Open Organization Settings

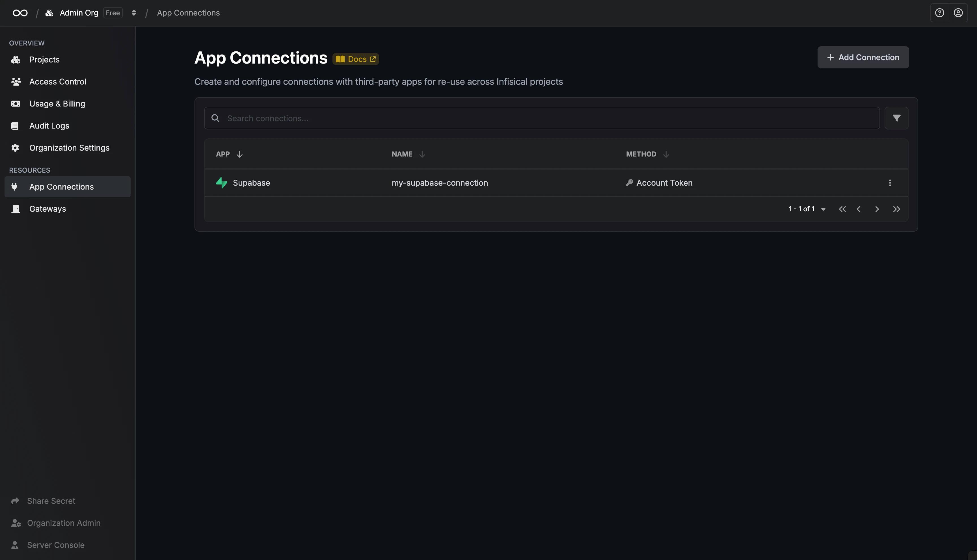coord(67,148)
